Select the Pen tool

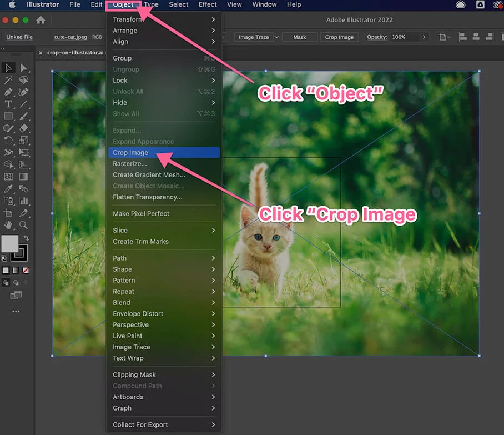click(x=8, y=92)
